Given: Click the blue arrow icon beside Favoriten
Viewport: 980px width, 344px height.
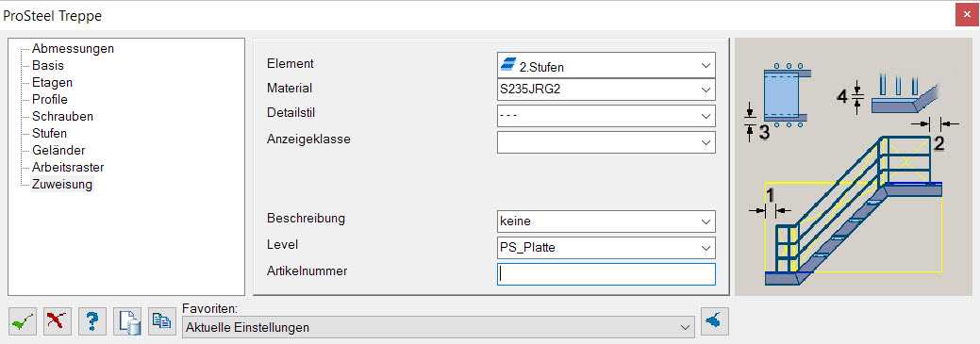Looking at the screenshot, I should [714, 320].
